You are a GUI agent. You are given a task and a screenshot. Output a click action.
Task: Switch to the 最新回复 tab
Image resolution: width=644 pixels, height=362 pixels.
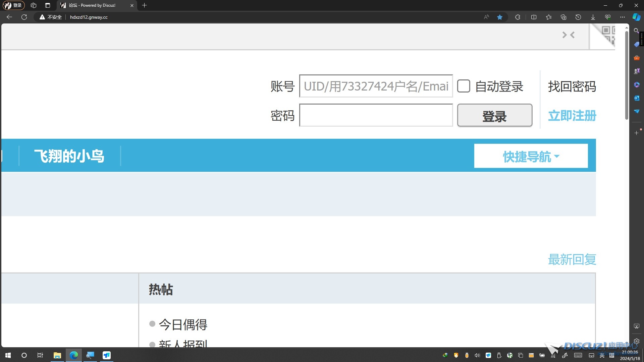pos(572,259)
